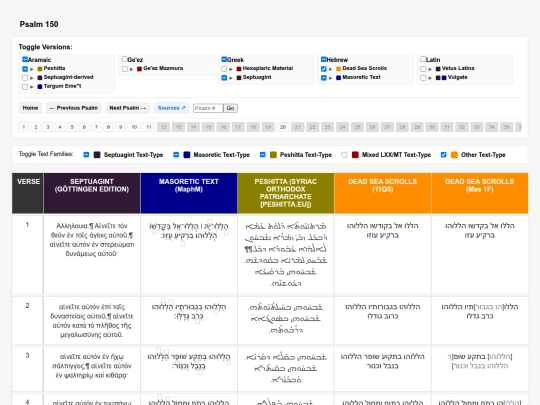Image resolution: width=540 pixels, height=405 pixels.
Task: Click the Dead Sea Scrolls (11Q5) column header
Action: pyautogui.click(x=383, y=193)
